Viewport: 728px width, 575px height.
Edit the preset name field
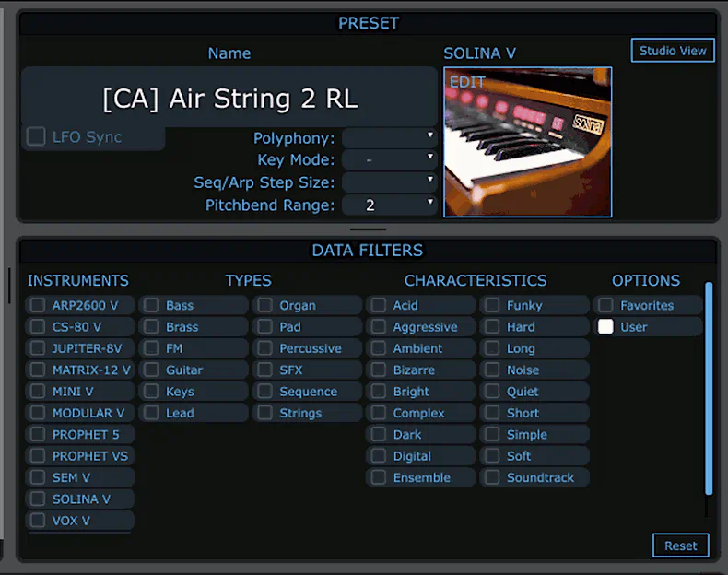[x=229, y=98]
